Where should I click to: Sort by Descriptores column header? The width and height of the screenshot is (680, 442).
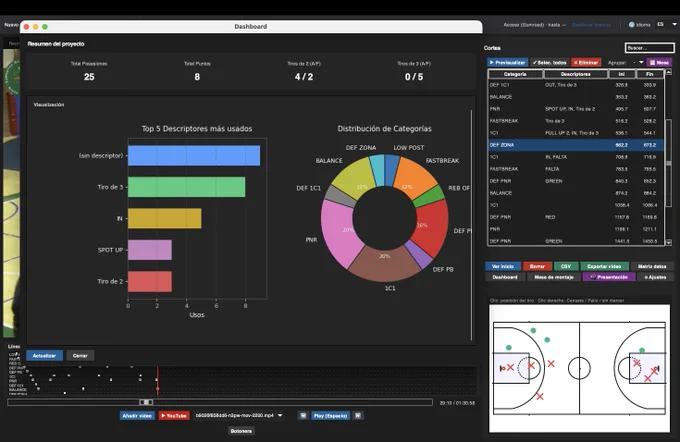tap(575, 74)
